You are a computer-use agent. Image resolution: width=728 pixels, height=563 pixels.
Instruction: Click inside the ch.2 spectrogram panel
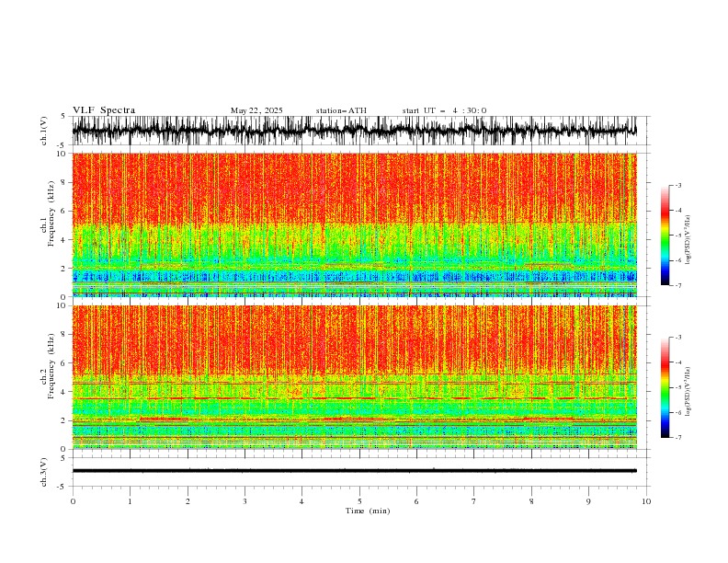[354, 377]
